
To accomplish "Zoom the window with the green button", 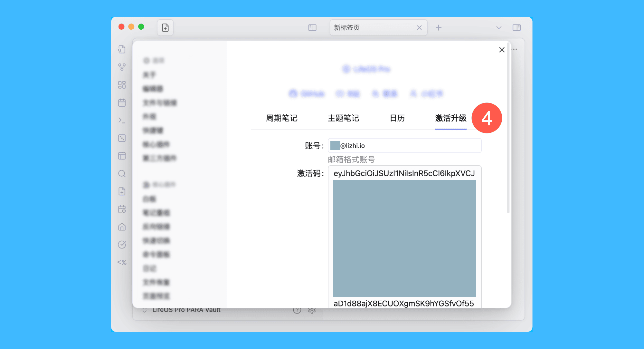I will (x=141, y=27).
